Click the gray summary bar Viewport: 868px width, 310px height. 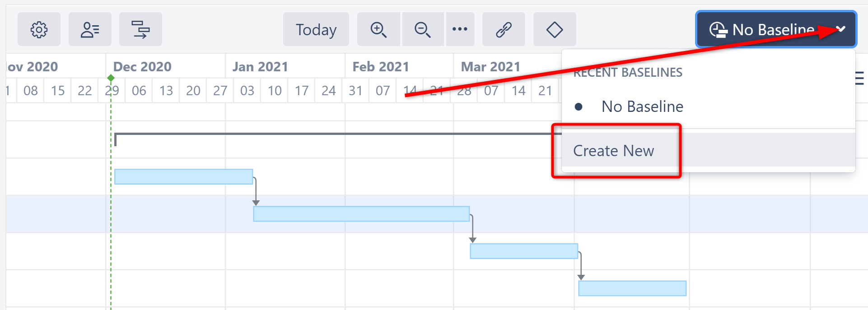[x=316, y=134]
